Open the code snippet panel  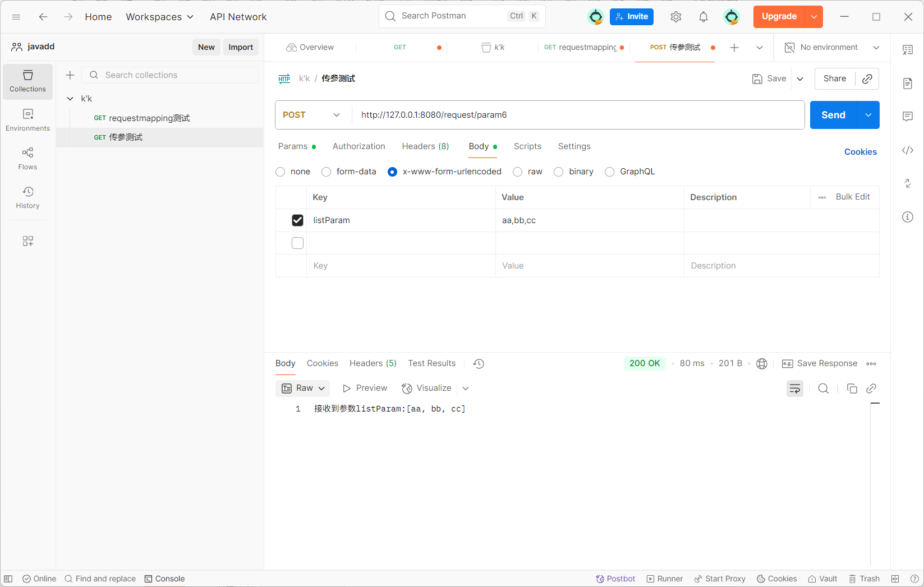point(908,150)
